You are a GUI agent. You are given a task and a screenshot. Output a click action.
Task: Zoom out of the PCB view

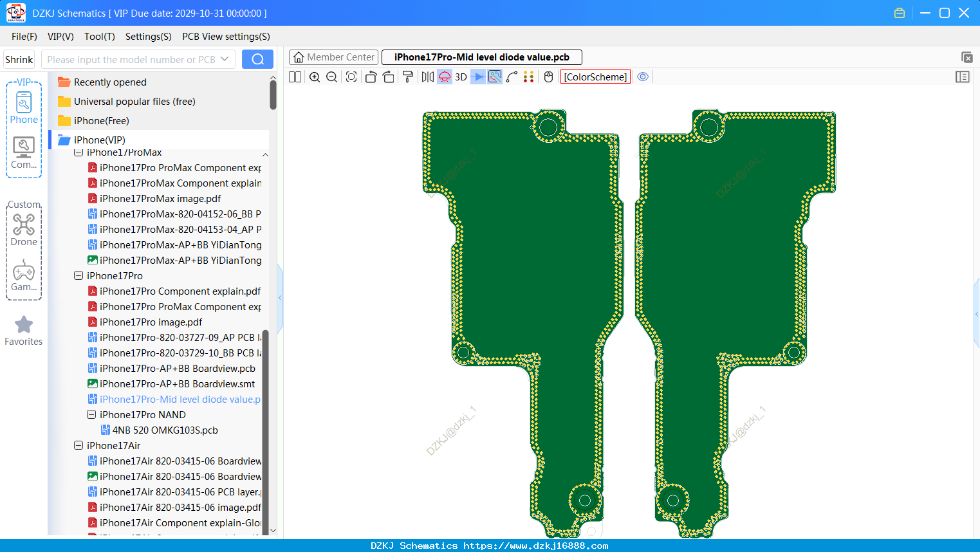click(x=332, y=77)
